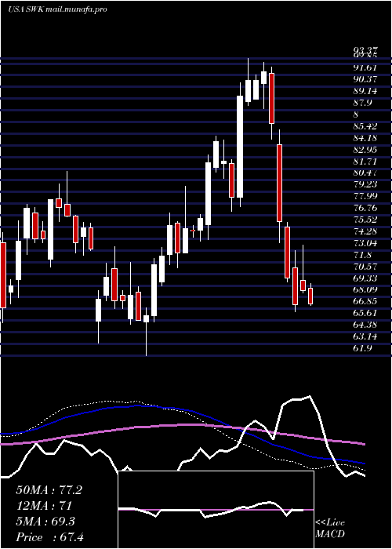Click the 69.33 price axis label
This screenshot has width=392, height=549.
point(365,278)
